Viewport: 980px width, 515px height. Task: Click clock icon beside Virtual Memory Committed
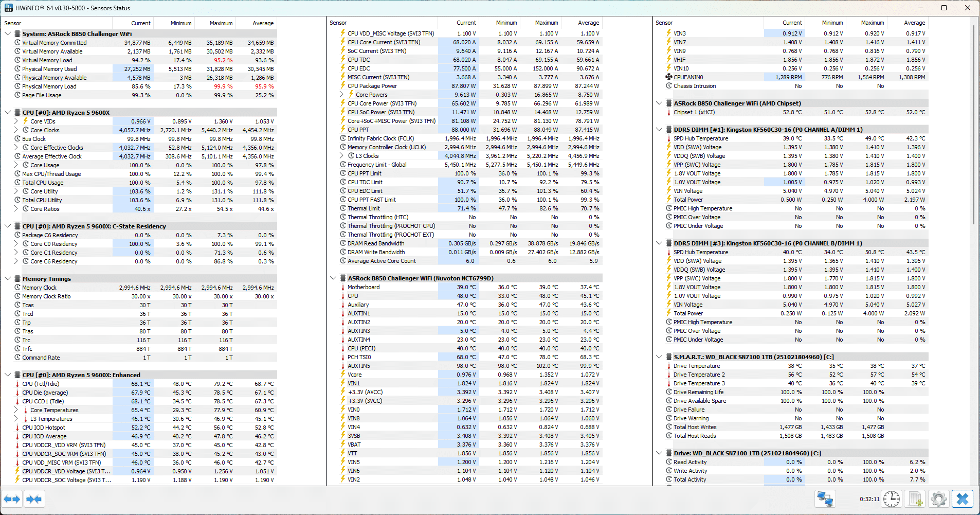pyautogui.click(x=17, y=43)
